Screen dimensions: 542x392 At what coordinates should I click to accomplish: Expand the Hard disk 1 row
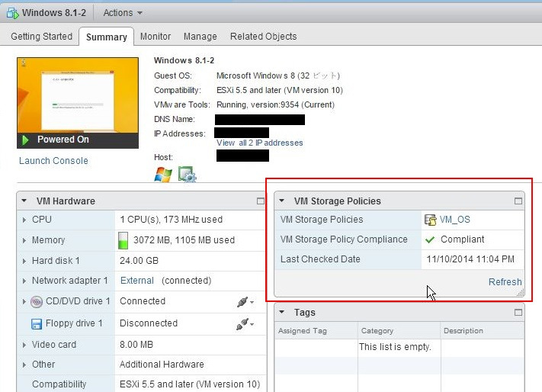(24, 261)
